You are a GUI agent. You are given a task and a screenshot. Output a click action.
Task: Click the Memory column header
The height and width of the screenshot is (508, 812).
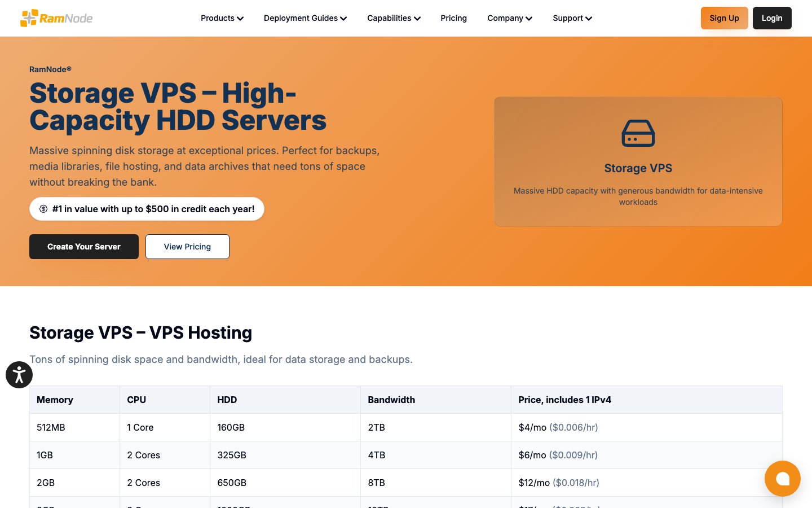point(74,400)
